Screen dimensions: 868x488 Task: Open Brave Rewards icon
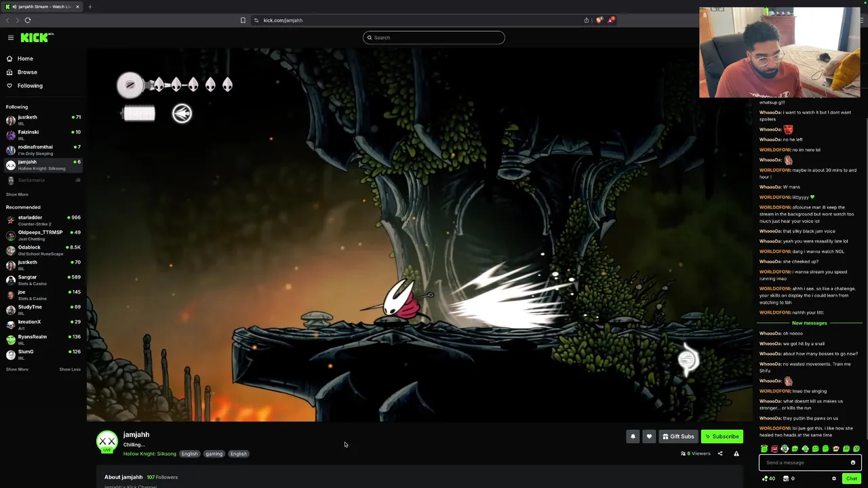click(611, 20)
